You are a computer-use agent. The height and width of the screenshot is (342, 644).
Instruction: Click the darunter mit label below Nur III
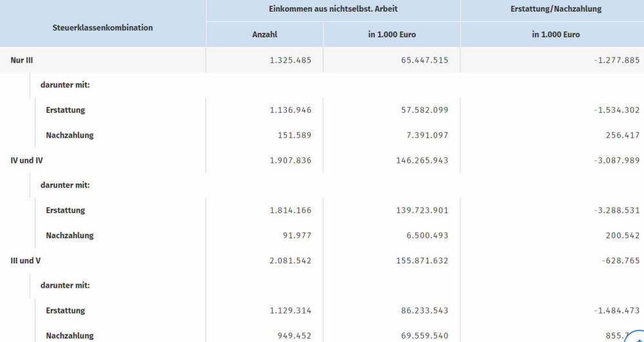(64, 85)
